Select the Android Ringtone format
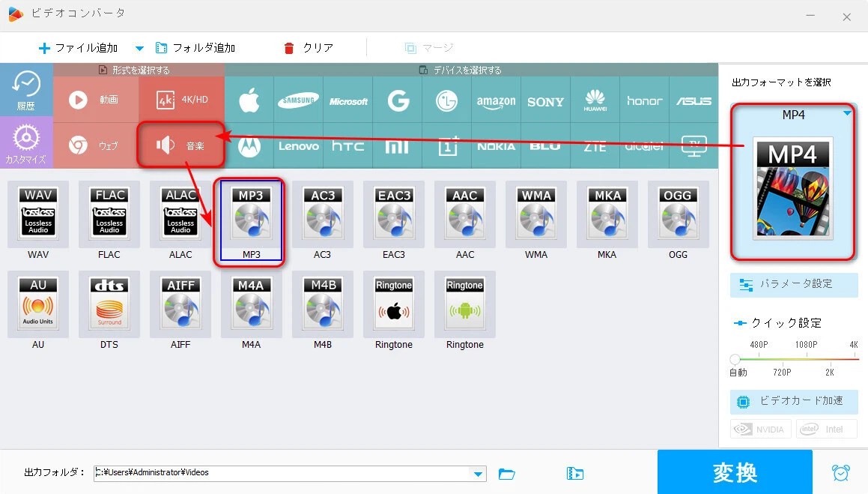 [x=465, y=304]
